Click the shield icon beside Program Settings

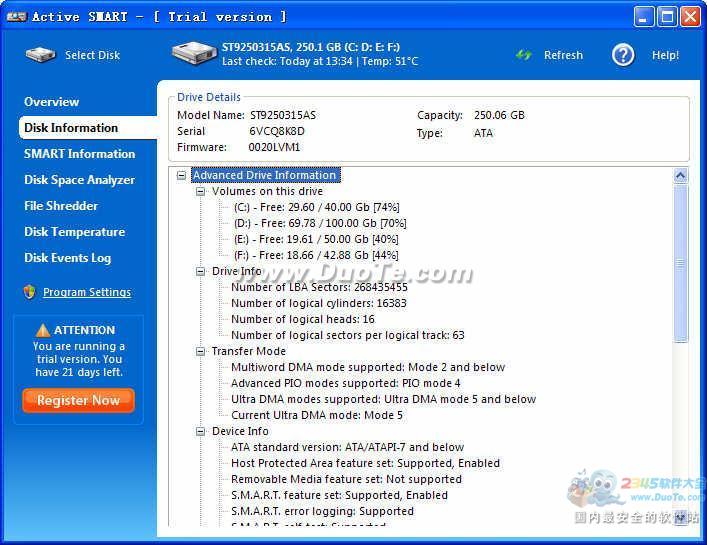[x=30, y=292]
